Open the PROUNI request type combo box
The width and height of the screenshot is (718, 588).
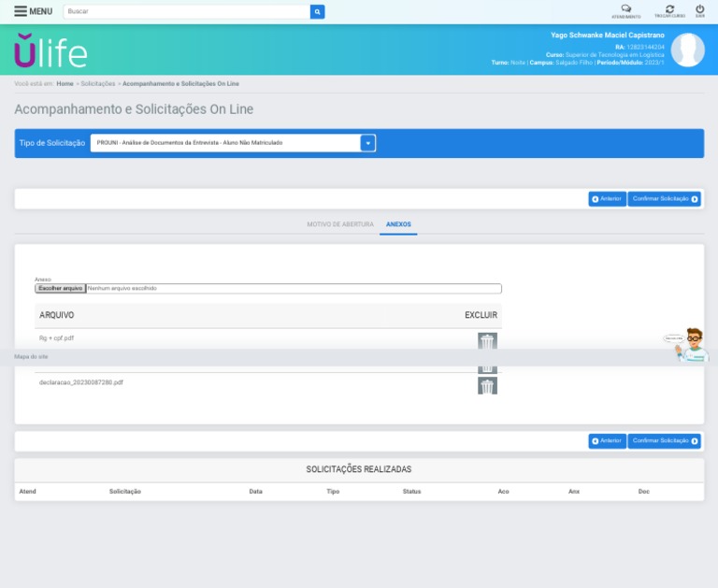(224, 143)
